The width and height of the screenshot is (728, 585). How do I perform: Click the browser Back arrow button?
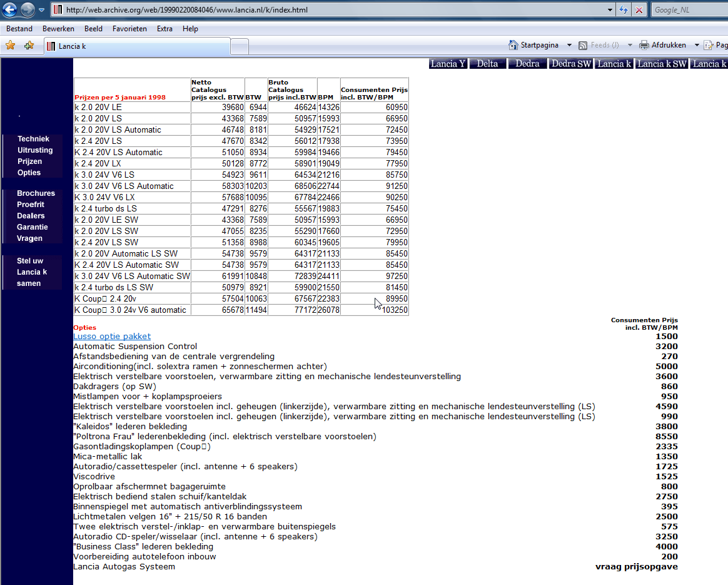(x=10, y=9)
